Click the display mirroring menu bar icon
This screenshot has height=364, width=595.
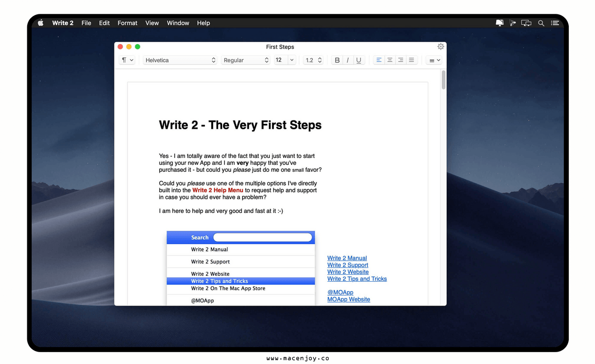point(527,23)
